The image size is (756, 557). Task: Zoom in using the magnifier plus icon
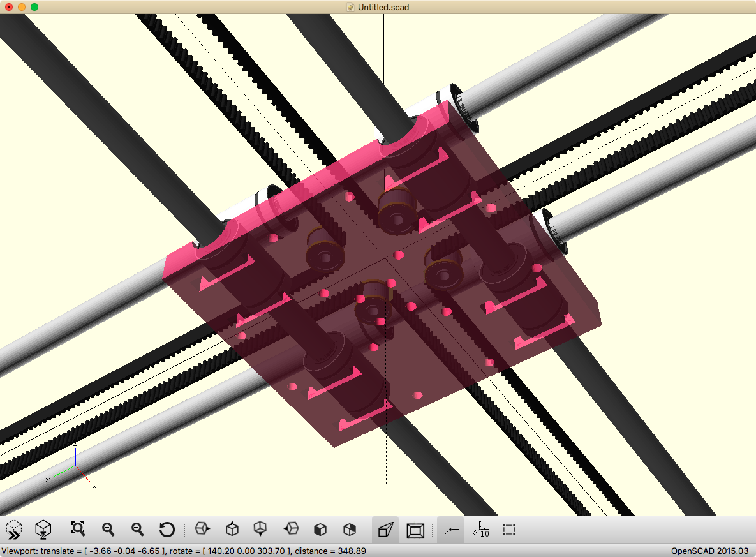(x=108, y=529)
